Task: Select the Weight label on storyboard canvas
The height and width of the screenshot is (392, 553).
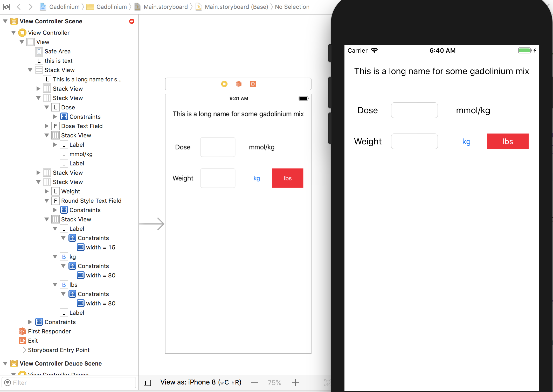Action: [x=183, y=178]
